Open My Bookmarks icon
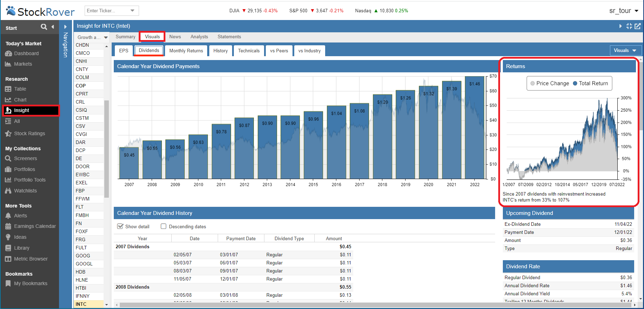Screen dimensions: 644x309 pyautogui.click(x=8, y=283)
